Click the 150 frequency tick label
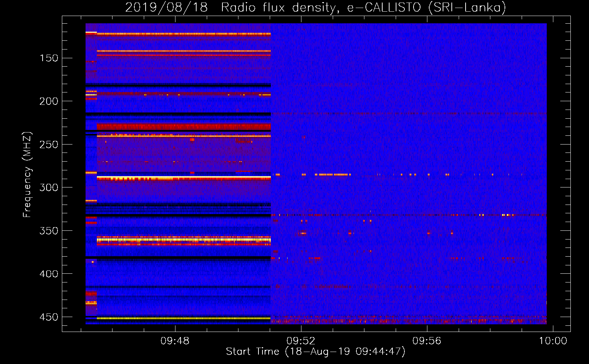This screenshot has width=589, height=364. 49,58
